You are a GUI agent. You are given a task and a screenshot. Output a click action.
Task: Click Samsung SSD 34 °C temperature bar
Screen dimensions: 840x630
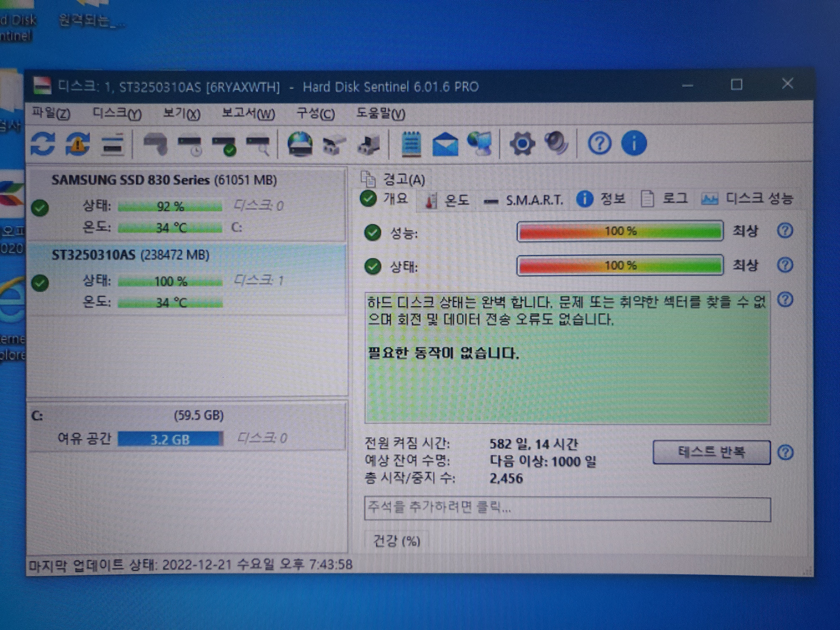point(170,228)
